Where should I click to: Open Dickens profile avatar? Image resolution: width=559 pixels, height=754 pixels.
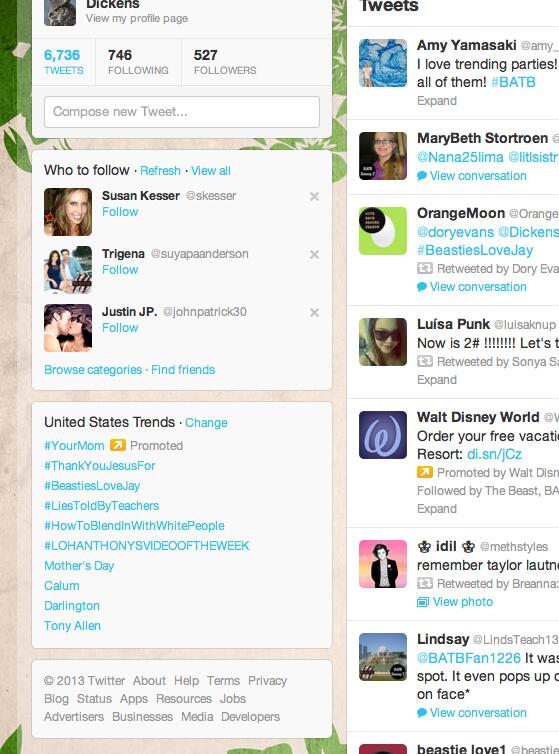60,13
